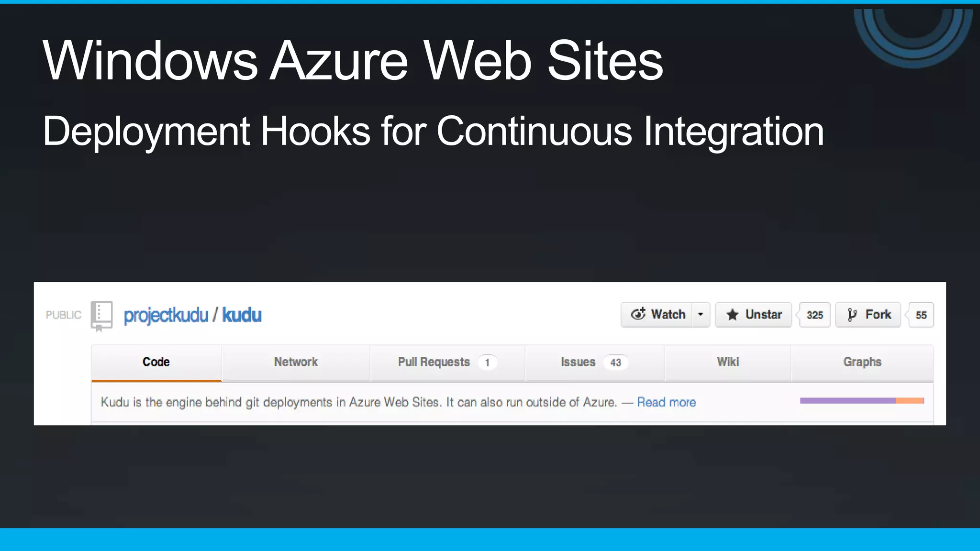This screenshot has width=980, height=551.
Task: Click the Pull Requests count badge 1
Action: click(x=487, y=363)
